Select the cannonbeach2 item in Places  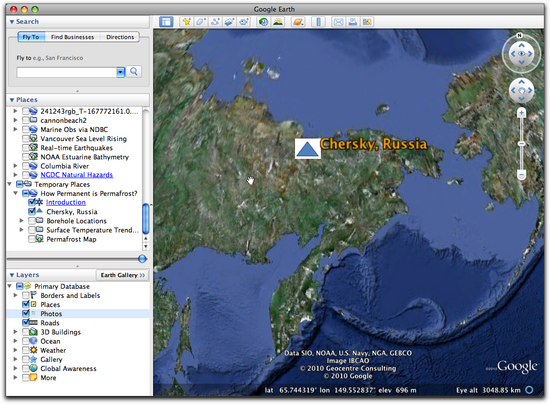pos(63,120)
